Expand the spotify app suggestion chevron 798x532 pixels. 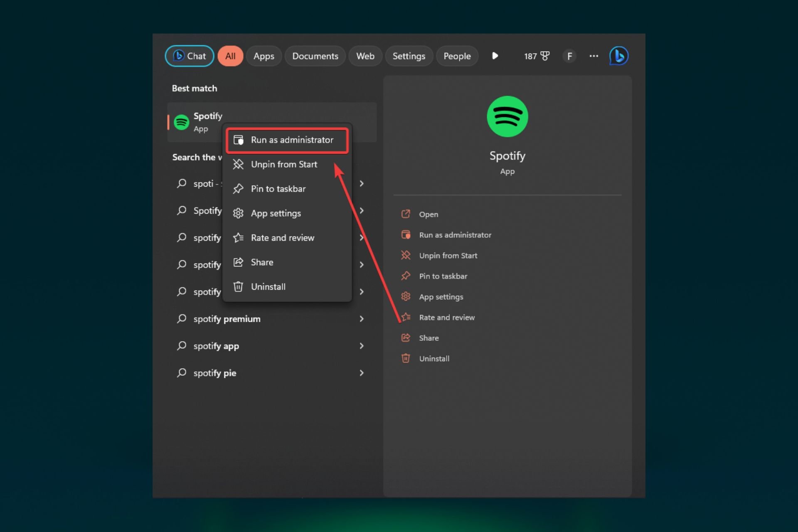tap(362, 346)
